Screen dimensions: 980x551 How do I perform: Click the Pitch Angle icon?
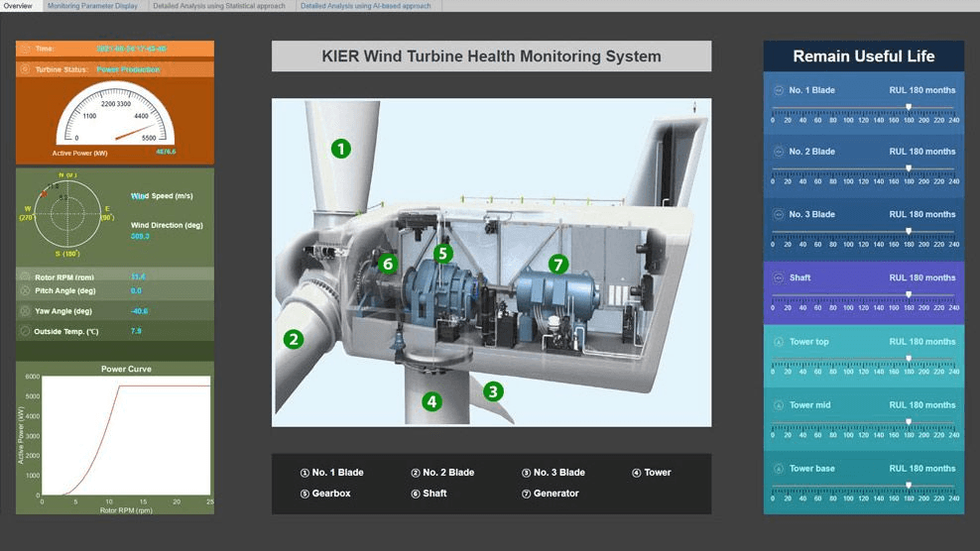click(25, 291)
